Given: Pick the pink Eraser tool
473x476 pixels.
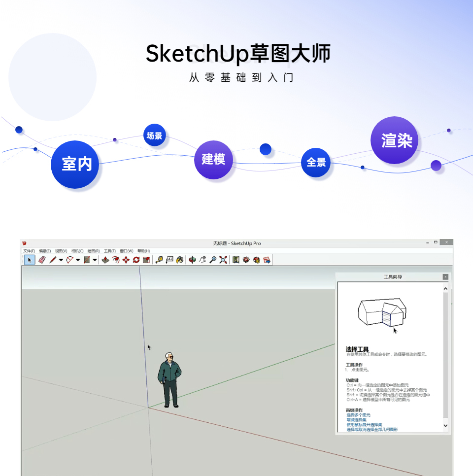Looking at the screenshot, I should click(x=42, y=260).
